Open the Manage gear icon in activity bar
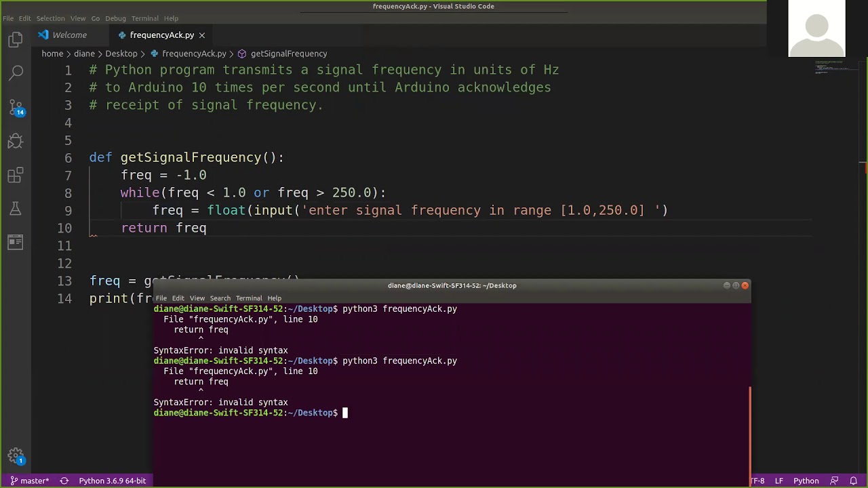 click(16, 457)
